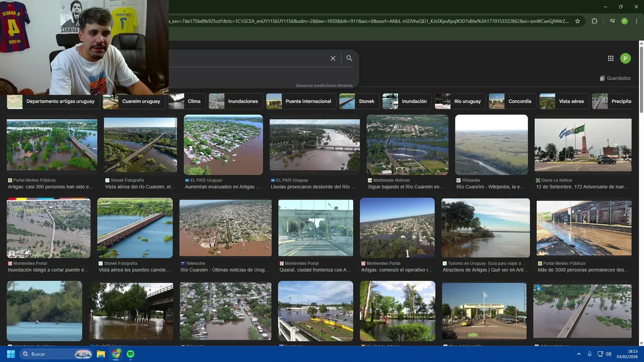Viewport: 644px width, 362px height.
Task: Open the volume tray icon
Action: 608,354
